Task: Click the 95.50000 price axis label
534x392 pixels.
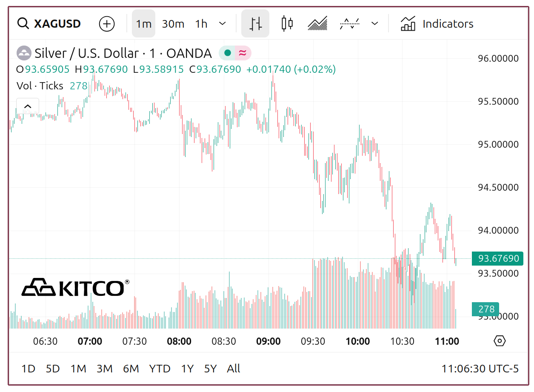Action: coord(498,101)
